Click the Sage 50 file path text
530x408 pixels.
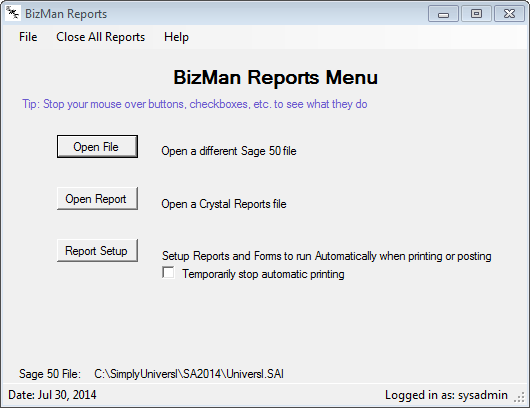point(189,374)
